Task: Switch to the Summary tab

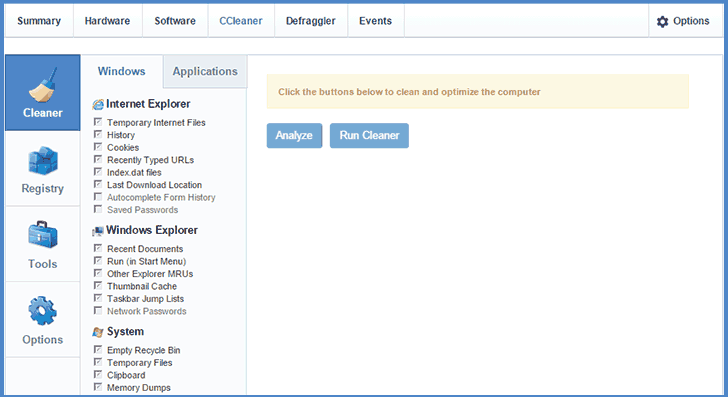Action: pos(39,21)
